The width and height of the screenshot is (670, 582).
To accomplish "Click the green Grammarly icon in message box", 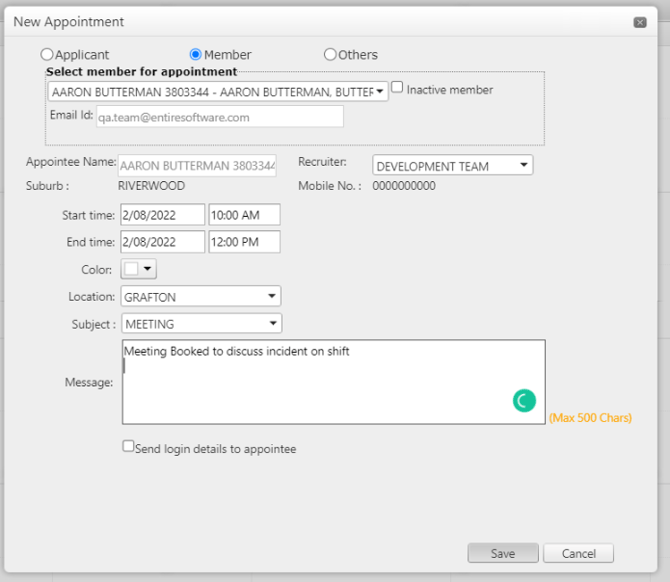I will 524,400.
